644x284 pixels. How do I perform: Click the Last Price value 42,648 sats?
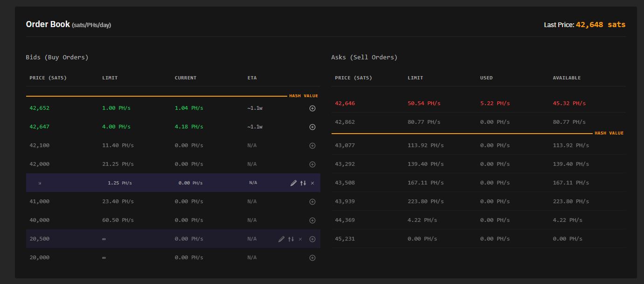coord(601,25)
